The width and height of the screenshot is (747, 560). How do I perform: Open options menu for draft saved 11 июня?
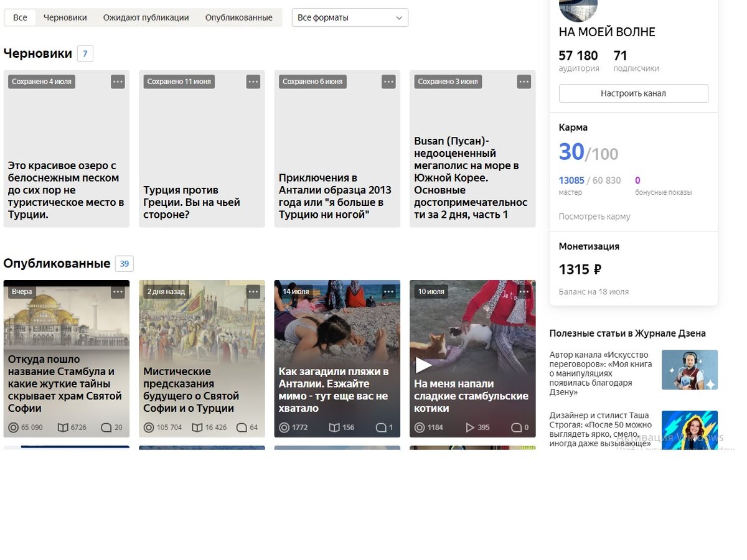pyautogui.click(x=253, y=82)
